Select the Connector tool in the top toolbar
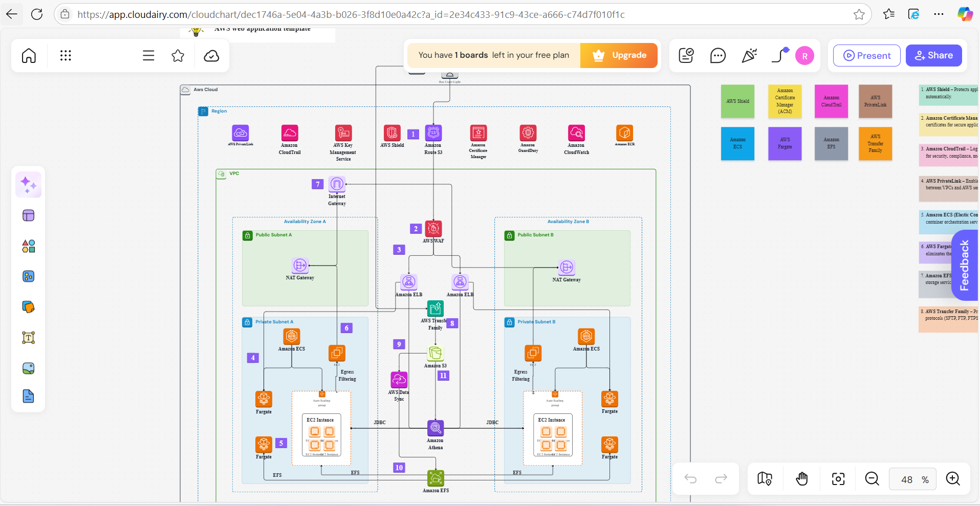Screen dimensions: 980x506 coord(779,55)
